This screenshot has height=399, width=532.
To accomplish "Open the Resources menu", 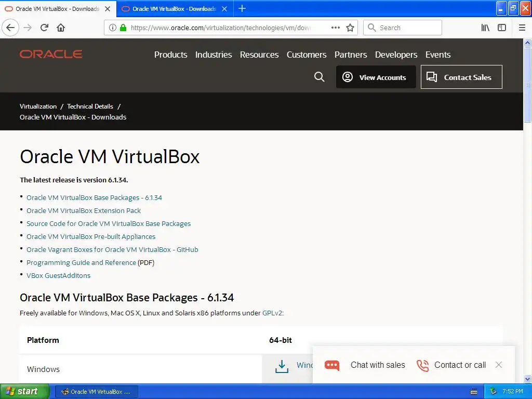I will [259, 55].
